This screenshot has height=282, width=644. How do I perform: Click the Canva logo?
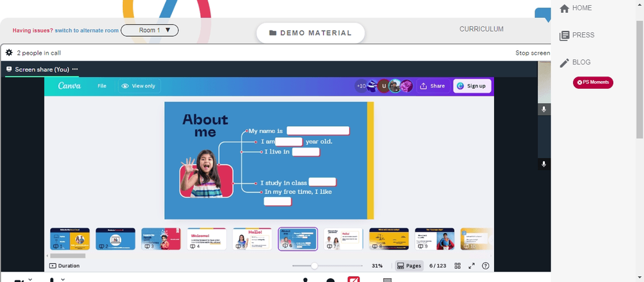(70, 86)
